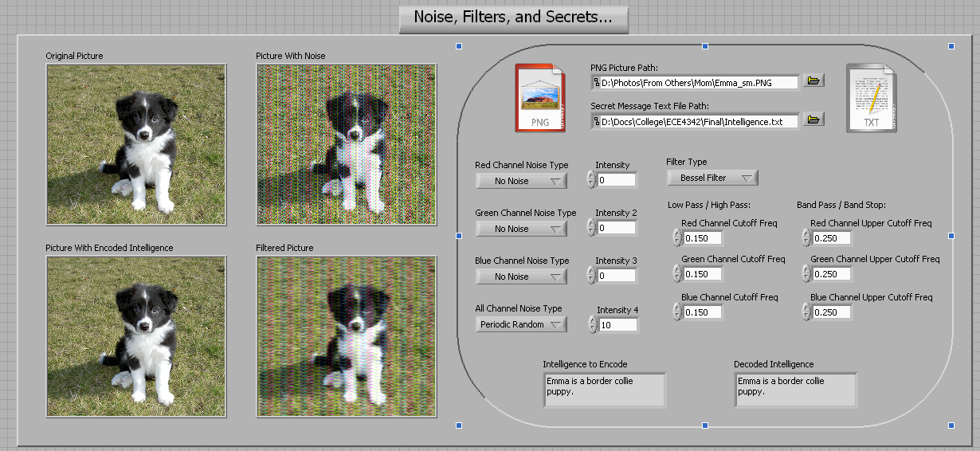Open Green Channel Noise Type dropdown
Screen dimensions: 980x451
click(x=521, y=229)
